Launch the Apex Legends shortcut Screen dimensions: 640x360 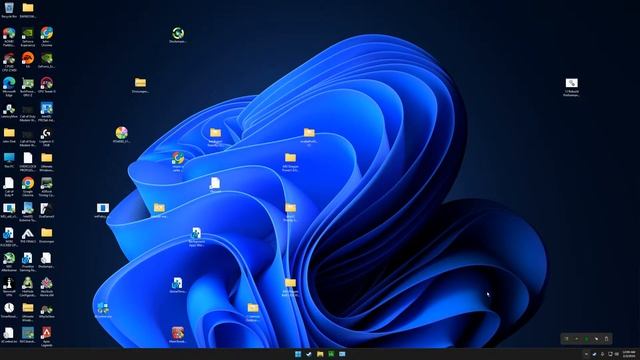47,336
